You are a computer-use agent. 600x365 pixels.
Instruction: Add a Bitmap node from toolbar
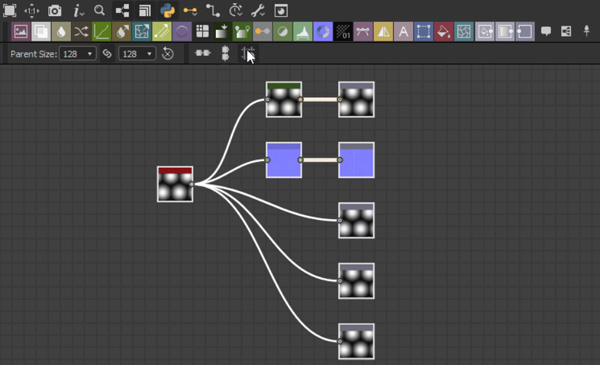click(21, 32)
